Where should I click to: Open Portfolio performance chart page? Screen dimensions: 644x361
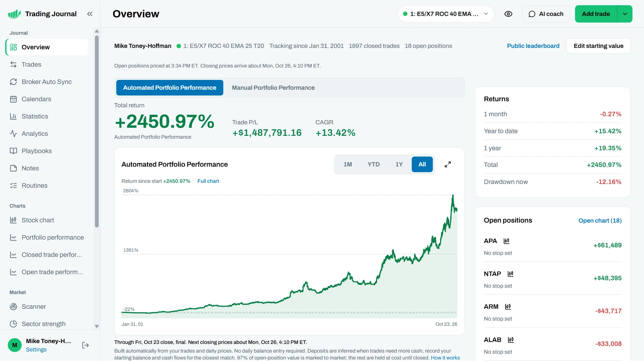pyautogui.click(x=47, y=238)
